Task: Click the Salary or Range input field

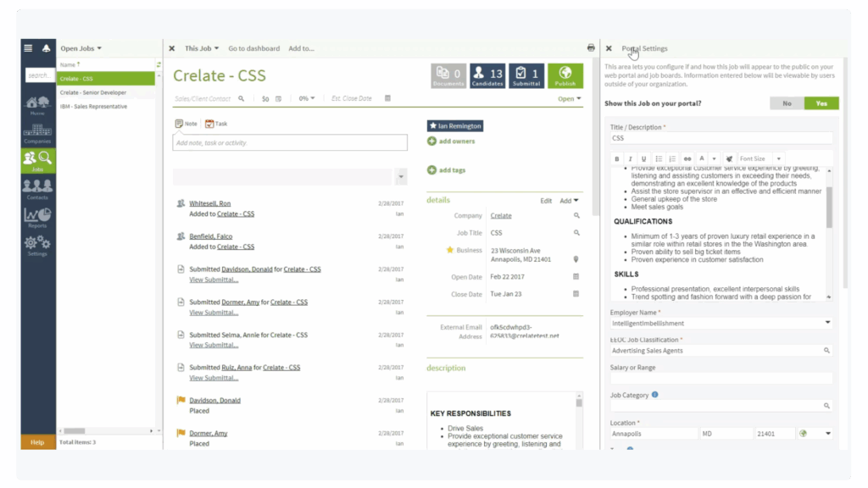Action: (x=721, y=379)
